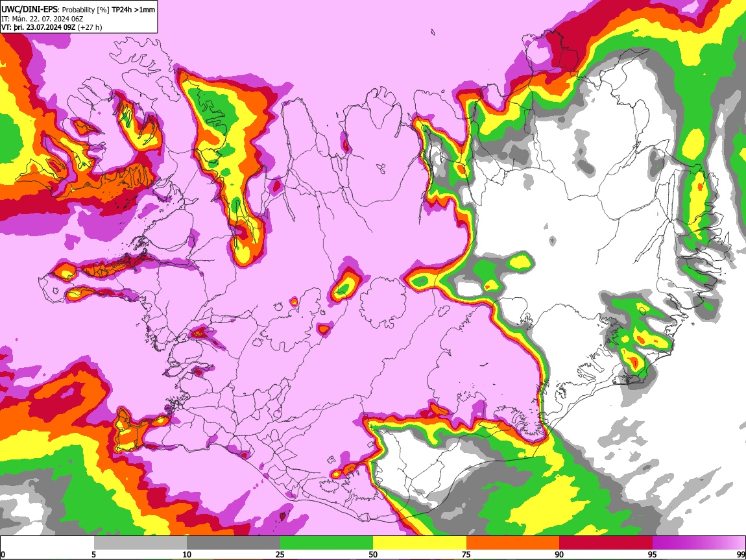This screenshot has height=560, width=746.
Task: Click the 'Probability [%]' label
Action: point(86,10)
